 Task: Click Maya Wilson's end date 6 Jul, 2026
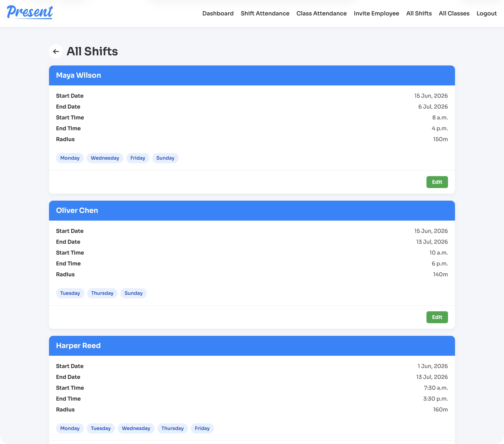click(x=433, y=107)
